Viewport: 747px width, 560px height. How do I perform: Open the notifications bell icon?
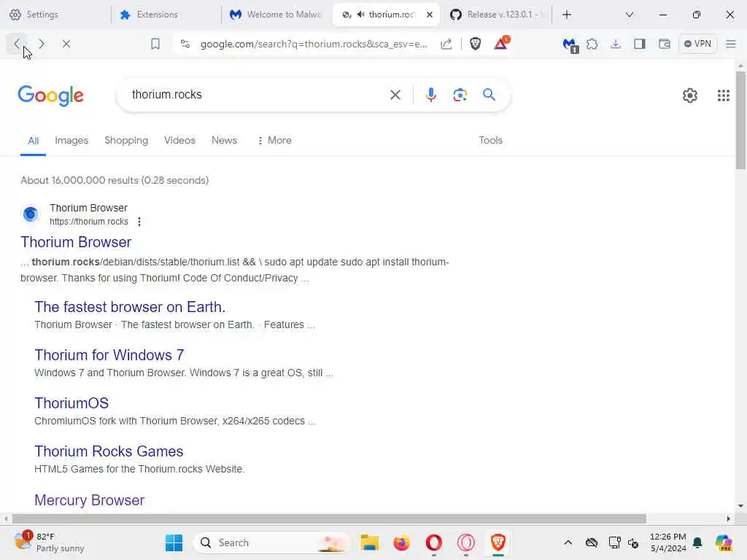pyautogui.click(x=697, y=542)
